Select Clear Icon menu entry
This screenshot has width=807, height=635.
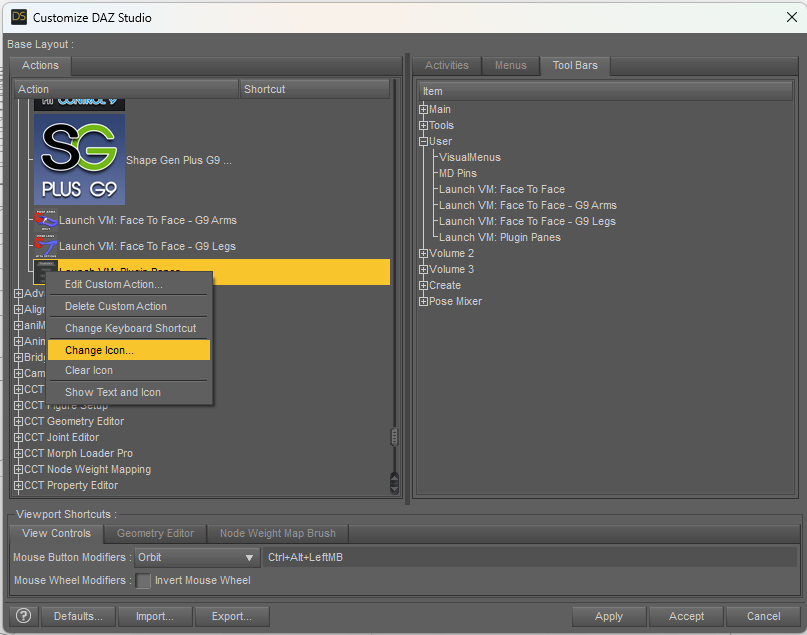pos(129,371)
